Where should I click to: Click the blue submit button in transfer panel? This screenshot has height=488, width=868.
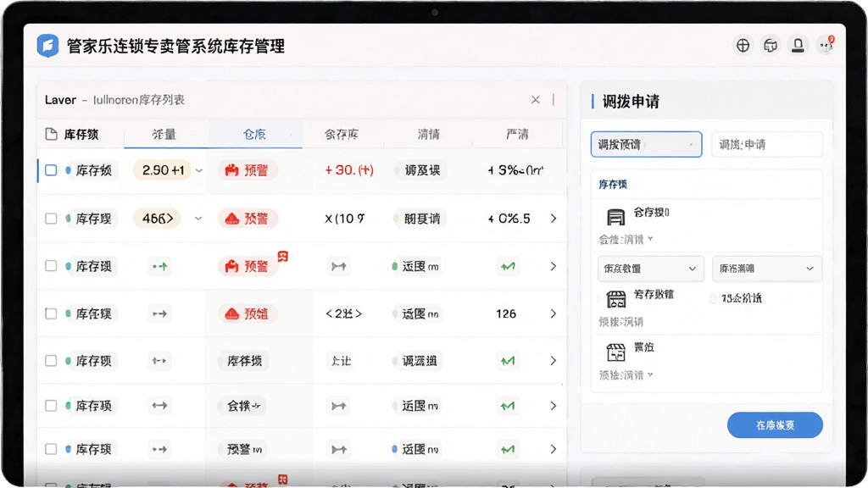coord(775,425)
